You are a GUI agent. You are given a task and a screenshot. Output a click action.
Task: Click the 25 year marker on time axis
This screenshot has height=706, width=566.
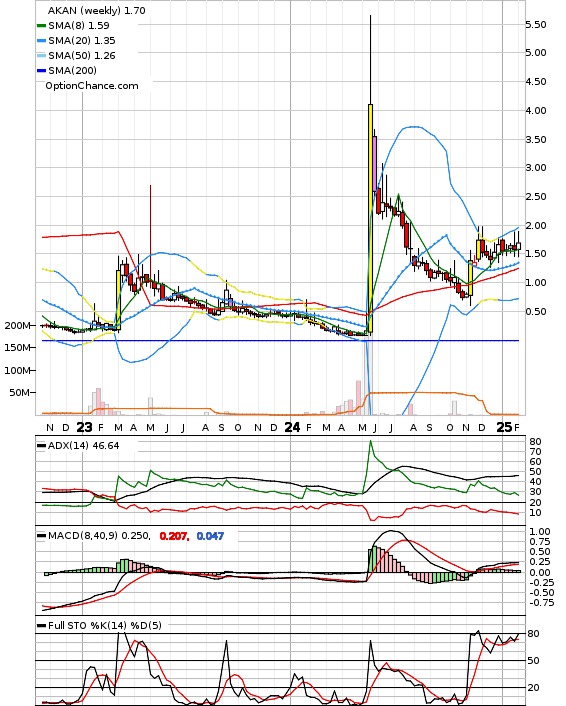(504, 427)
